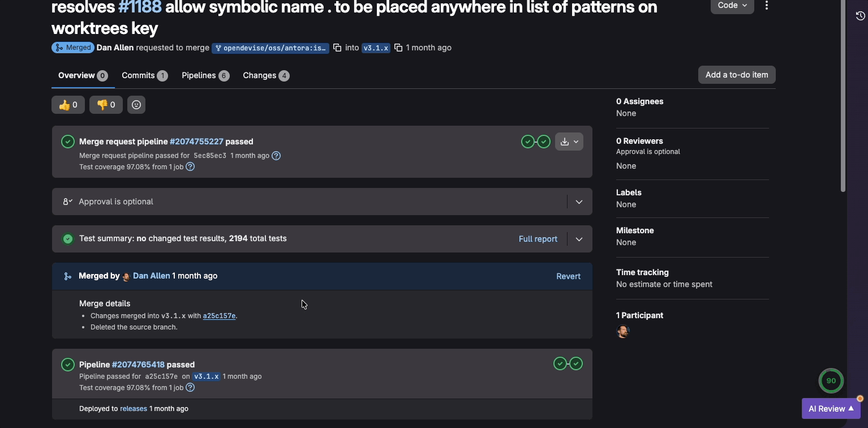Click the check icon beside Pipeline #2074765418
The width and height of the screenshot is (868, 428).
[560, 363]
